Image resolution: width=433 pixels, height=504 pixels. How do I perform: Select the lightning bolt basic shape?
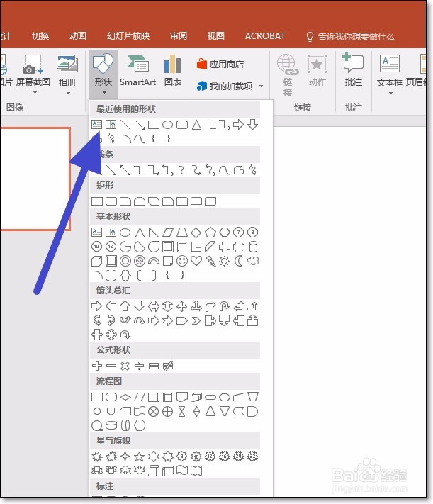tap(210, 261)
